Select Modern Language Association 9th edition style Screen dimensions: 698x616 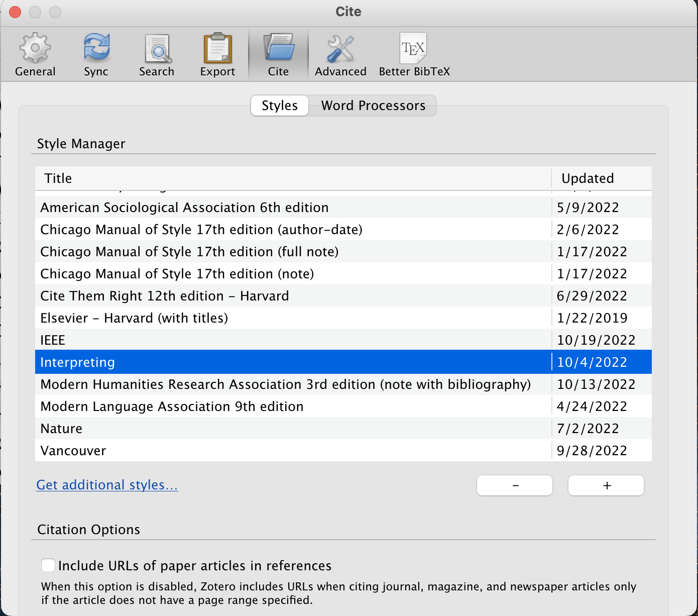tap(343, 406)
